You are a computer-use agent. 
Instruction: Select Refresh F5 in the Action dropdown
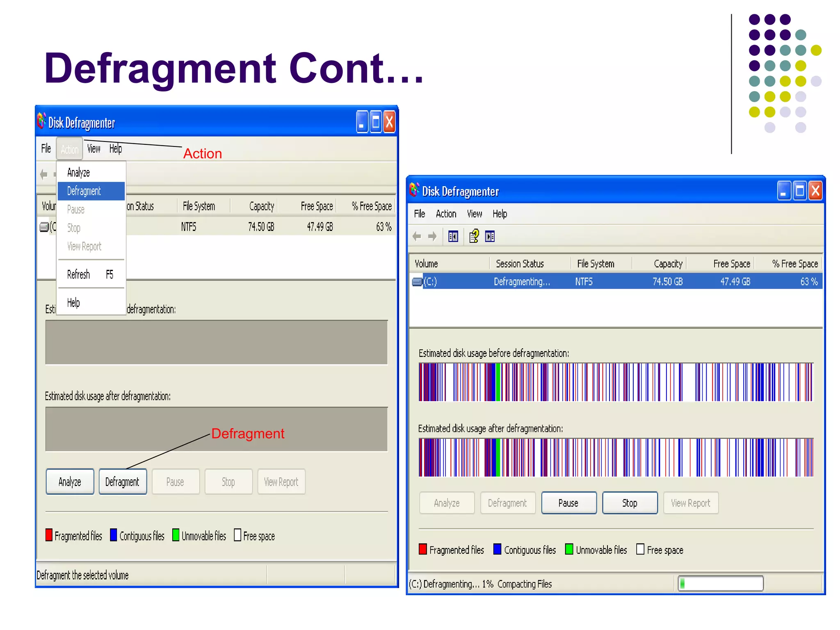[91, 274]
